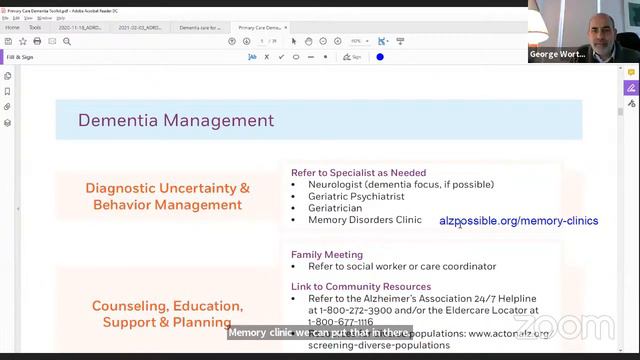This screenshot has width=640, height=360.
Task: Go to the next page arrow
Action: coord(247,41)
